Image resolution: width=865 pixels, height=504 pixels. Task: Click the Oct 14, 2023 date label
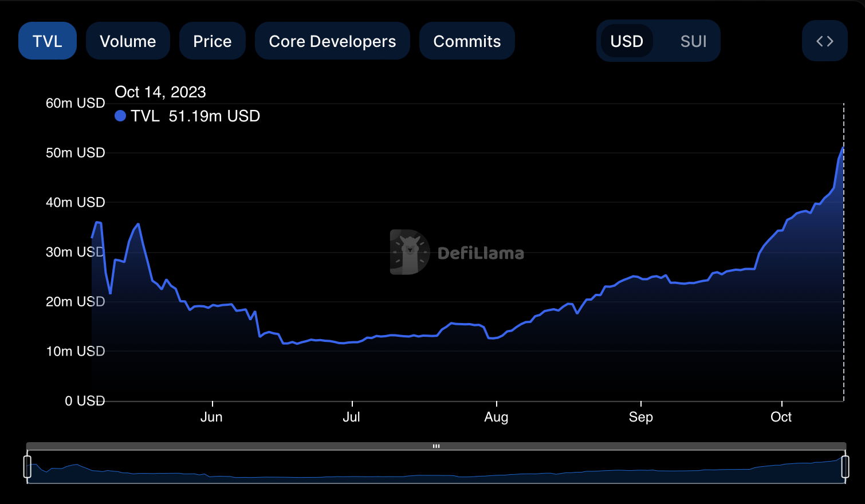pyautogui.click(x=160, y=92)
